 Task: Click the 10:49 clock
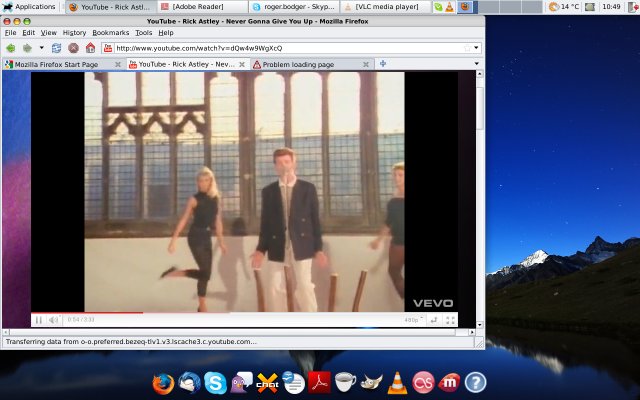point(611,7)
